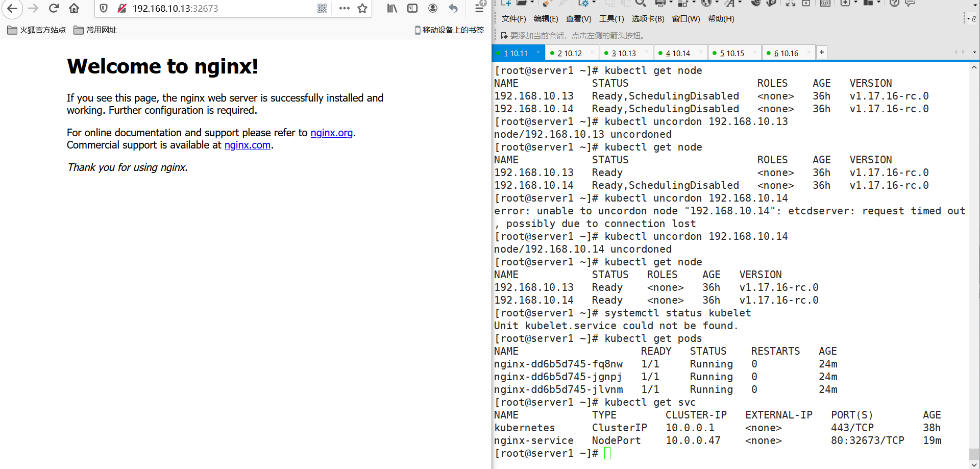
Task: Click the lock icon on the terminal menu bar
Action: click(974, 19)
